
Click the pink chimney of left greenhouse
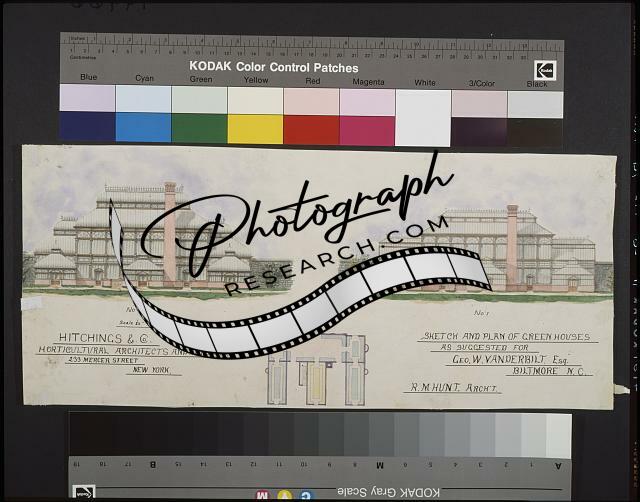point(170,233)
